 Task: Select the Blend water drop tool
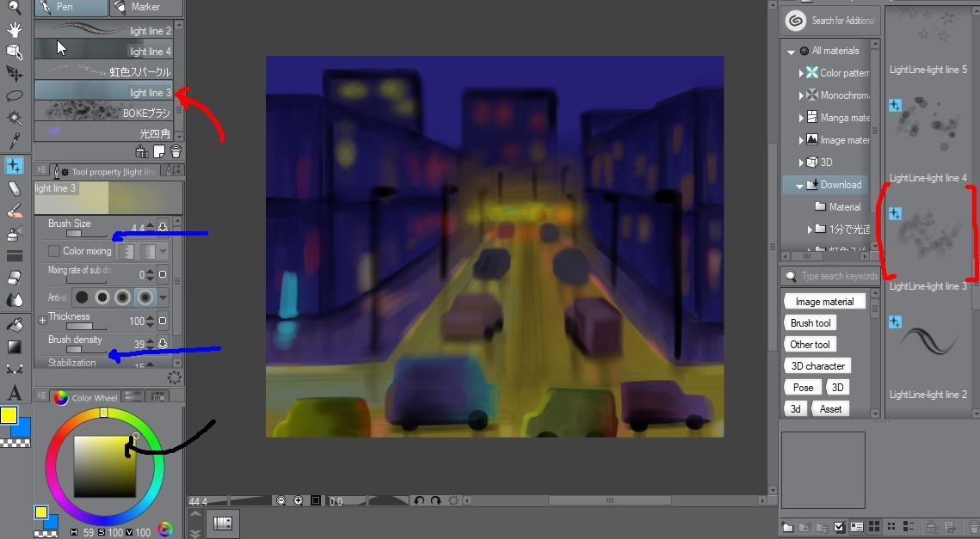[14, 300]
